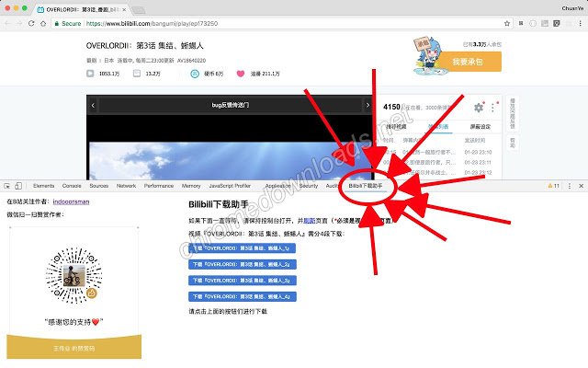Download segment _3 of OVERLORDII episode

coord(243,281)
